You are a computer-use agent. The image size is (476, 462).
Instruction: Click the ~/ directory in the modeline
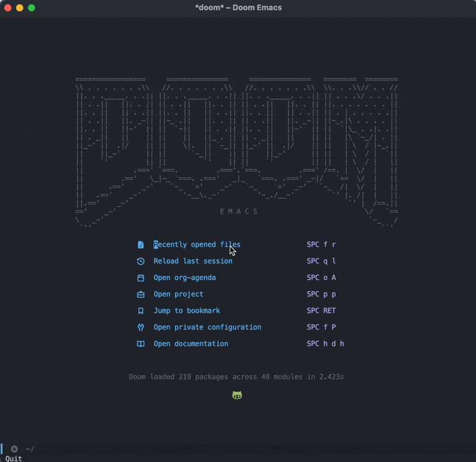click(x=30, y=449)
